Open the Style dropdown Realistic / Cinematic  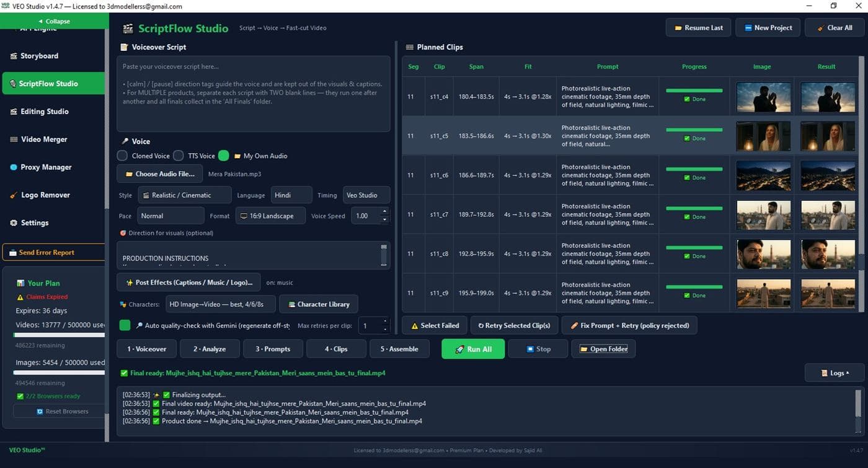coord(185,195)
